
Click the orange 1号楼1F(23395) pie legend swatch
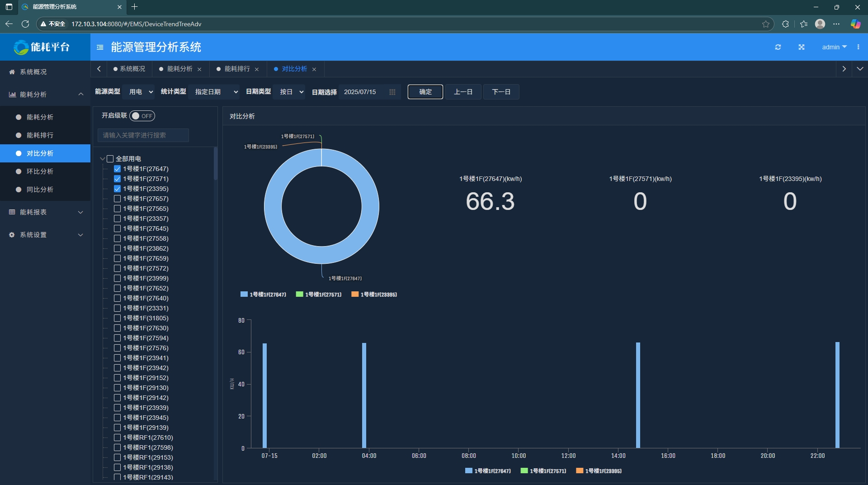(x=355, y=295)
